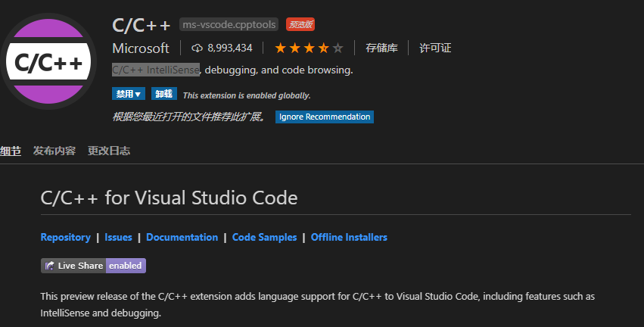Switch to the 细节 details tab
The image size is (644, 327).
pos(11,151)
